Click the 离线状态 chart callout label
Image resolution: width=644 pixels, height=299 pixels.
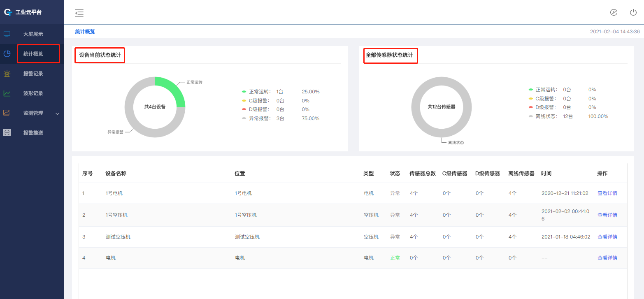(x=456, y=143)
